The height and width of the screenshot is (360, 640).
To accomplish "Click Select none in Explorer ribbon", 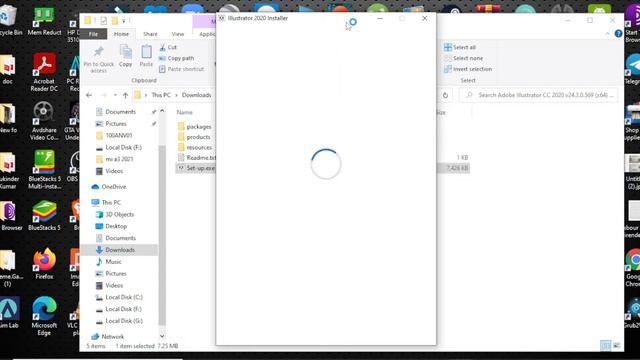I will [x=463, y=58].
